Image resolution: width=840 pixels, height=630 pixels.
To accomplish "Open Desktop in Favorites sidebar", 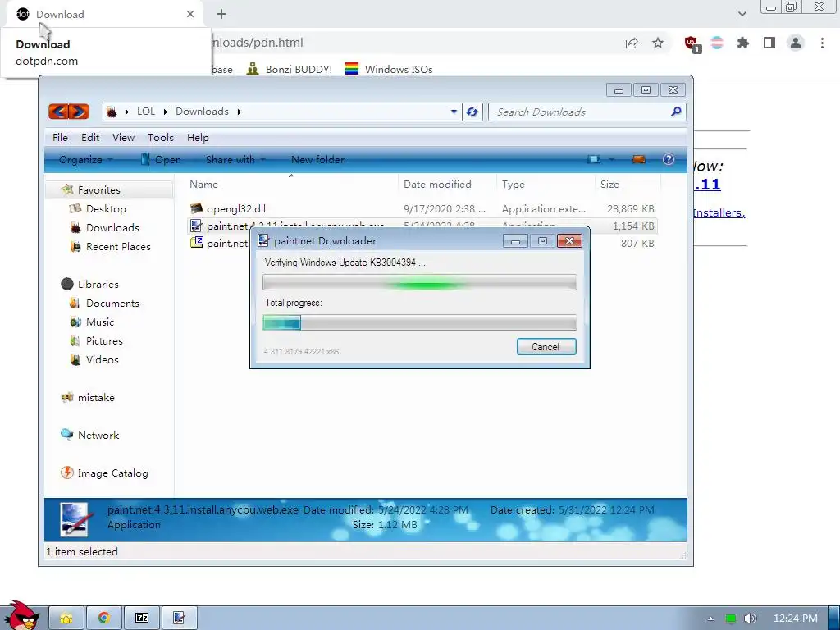I will pyautogui.click(x=106, y=209).
